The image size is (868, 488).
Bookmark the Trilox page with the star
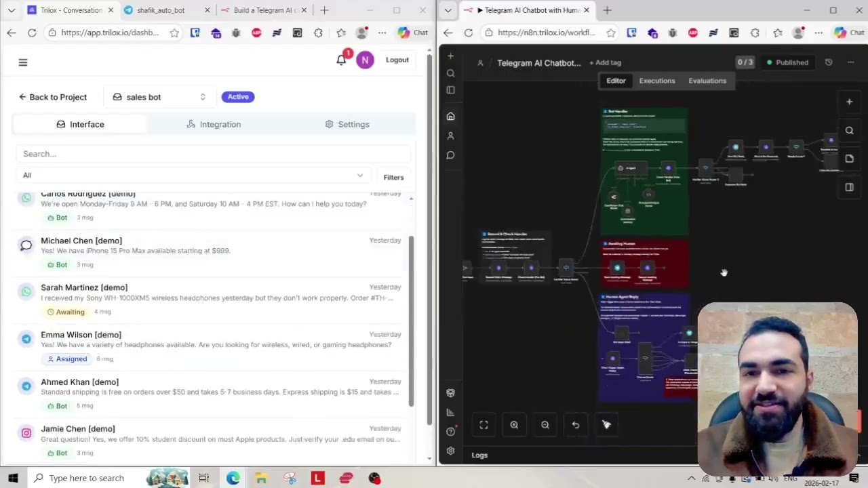tap(174, 33)
